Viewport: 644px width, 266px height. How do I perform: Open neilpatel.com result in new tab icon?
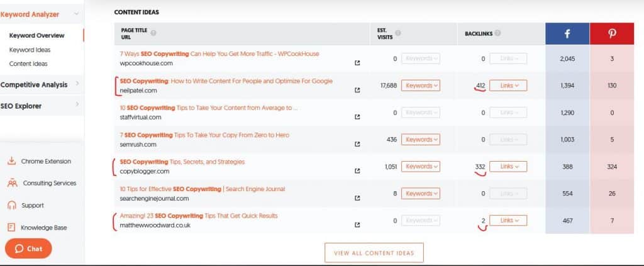coord(358,90)
